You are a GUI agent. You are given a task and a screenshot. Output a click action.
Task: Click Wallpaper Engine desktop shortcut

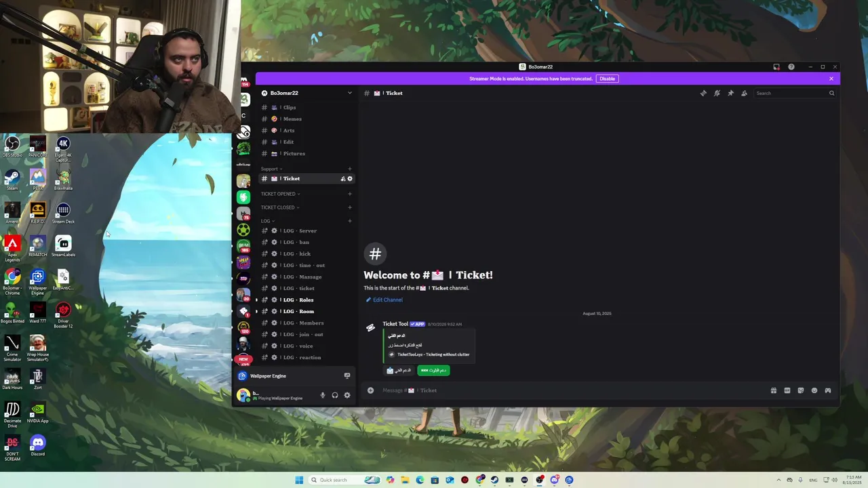(x=38, y=282)
